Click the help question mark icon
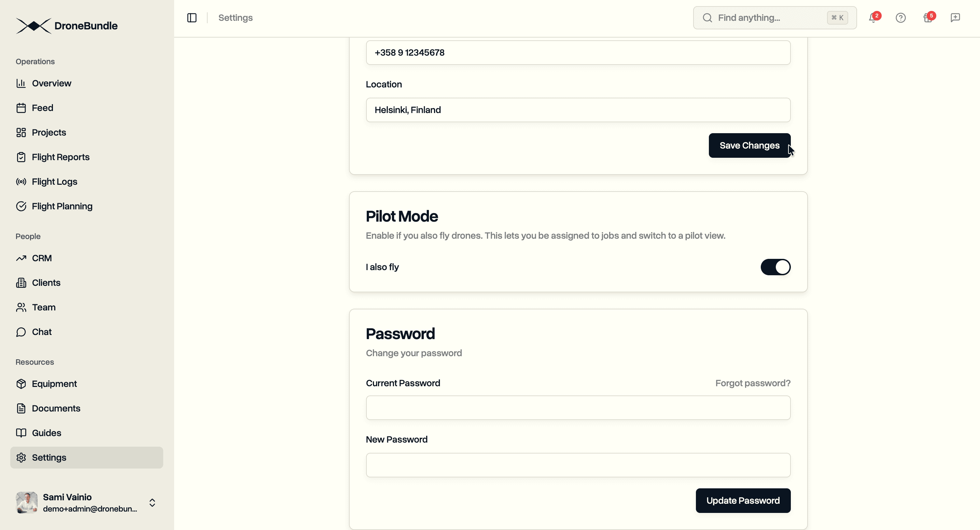This screenshot has width=980, height=530. point(900,18)
